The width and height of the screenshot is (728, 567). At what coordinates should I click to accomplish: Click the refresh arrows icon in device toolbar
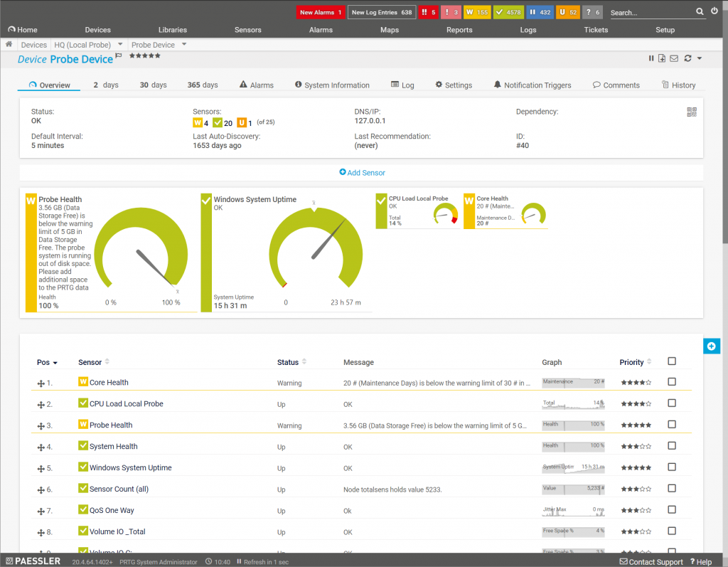687,58
